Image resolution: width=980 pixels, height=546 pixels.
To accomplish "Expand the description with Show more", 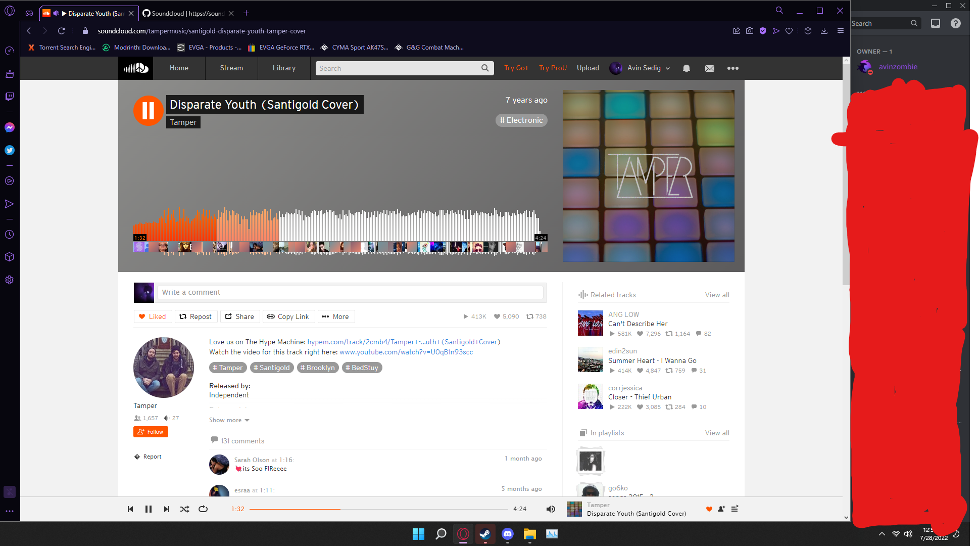I will coord(229,420).
